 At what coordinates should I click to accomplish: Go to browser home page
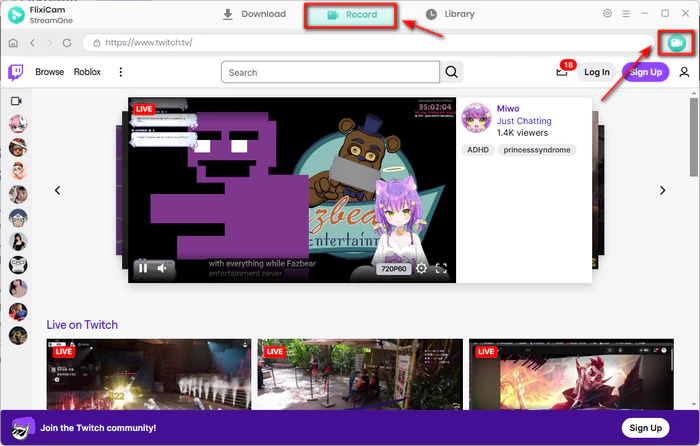click(x=13, y=42)
